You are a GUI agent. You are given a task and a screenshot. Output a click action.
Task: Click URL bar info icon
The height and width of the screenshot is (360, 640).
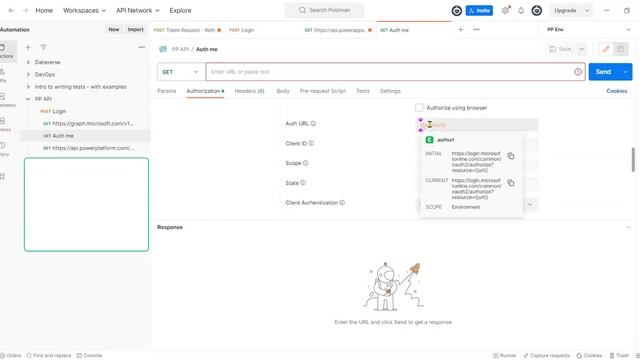coord(578,72)
